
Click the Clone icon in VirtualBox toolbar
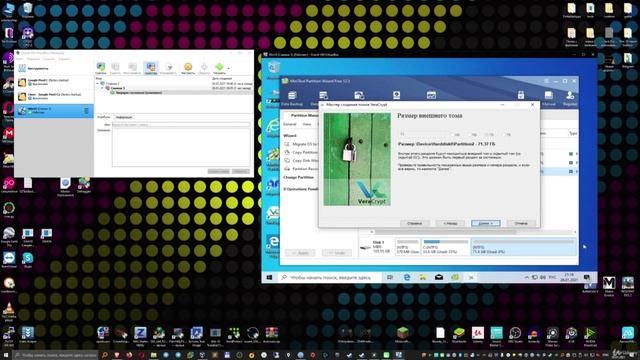(x=168, y=68)
